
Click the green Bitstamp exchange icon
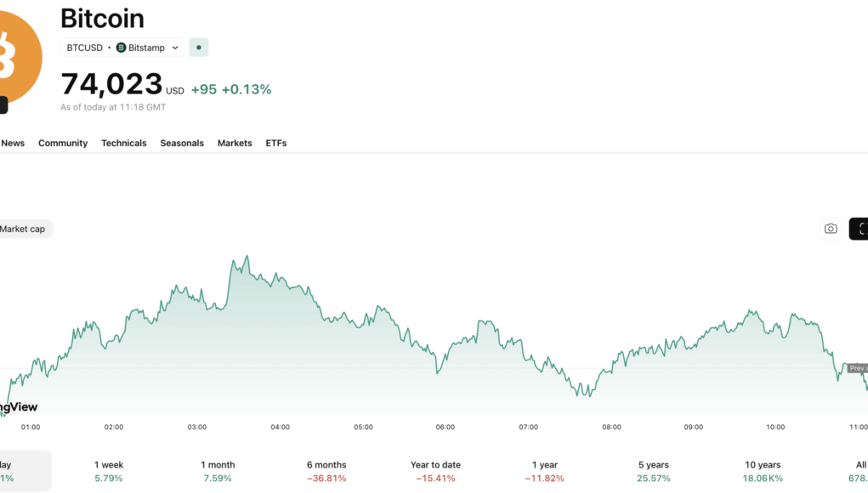(121, 48)
